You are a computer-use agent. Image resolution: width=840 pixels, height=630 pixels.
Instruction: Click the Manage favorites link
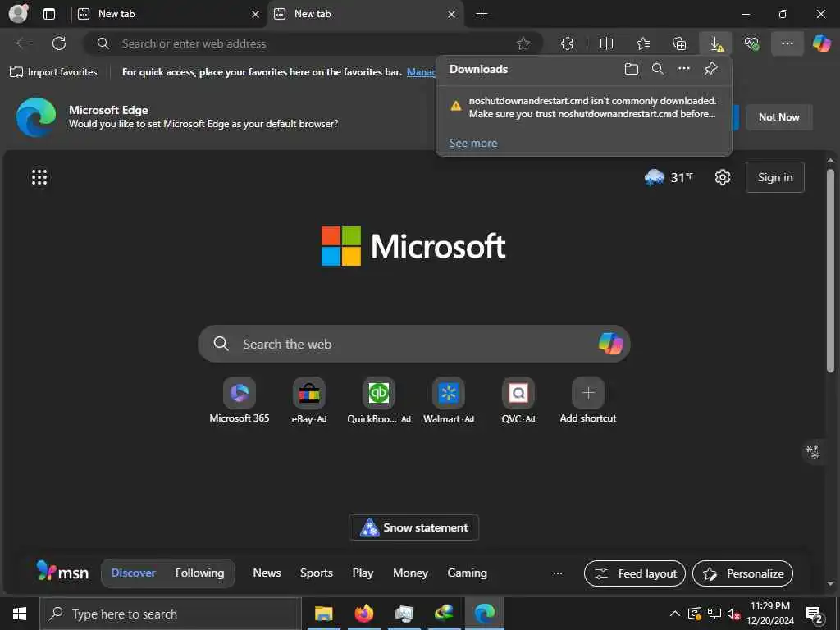(421, 72)
